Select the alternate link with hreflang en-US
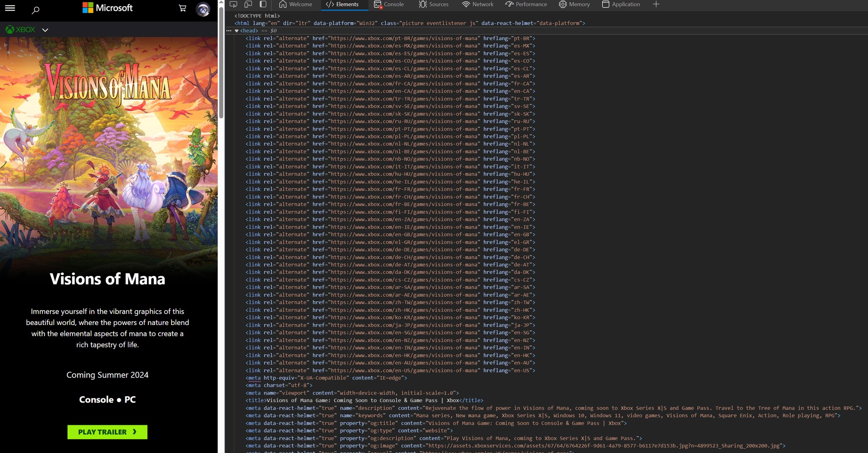 coord(390,371)
